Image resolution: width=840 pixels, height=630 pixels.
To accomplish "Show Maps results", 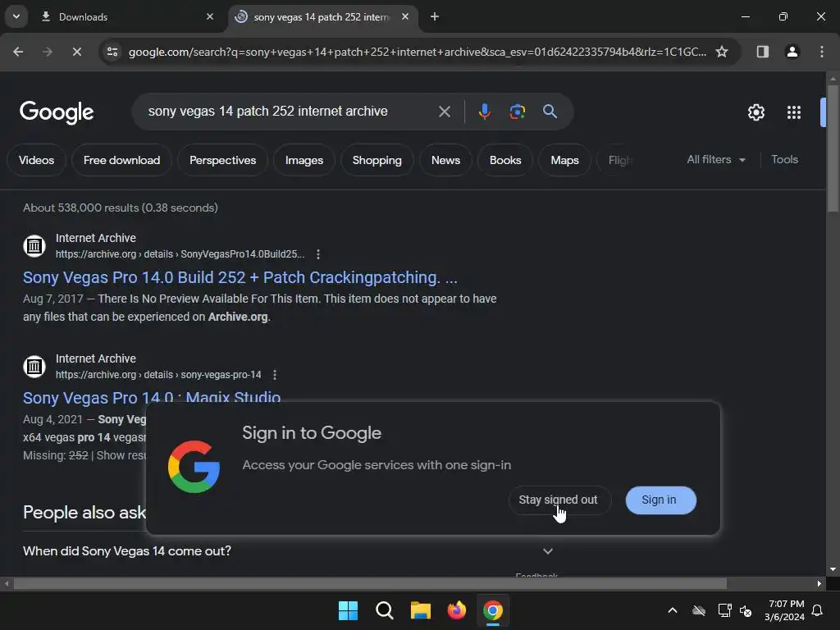I will pos(564,160).
